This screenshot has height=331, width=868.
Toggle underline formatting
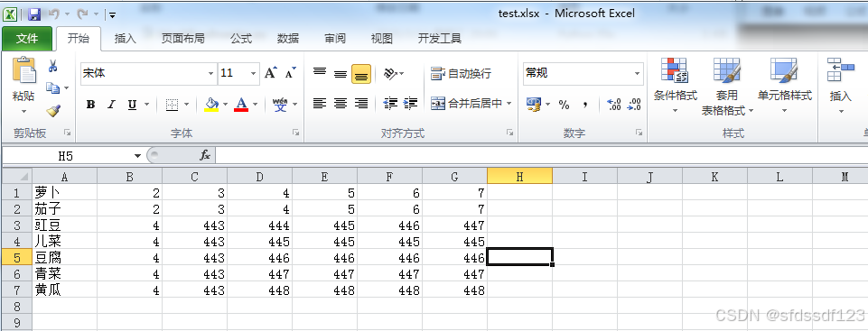(132, 105)
